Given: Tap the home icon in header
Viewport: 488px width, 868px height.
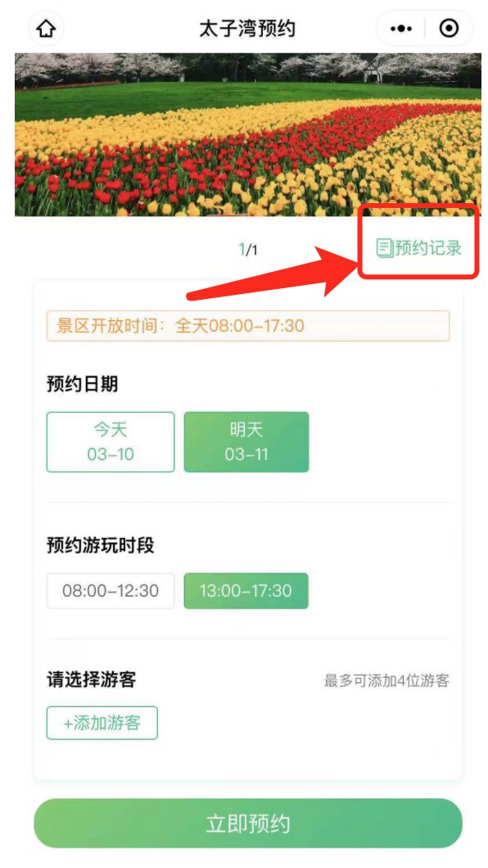Looking at the screenshot, I should (46, 28).
